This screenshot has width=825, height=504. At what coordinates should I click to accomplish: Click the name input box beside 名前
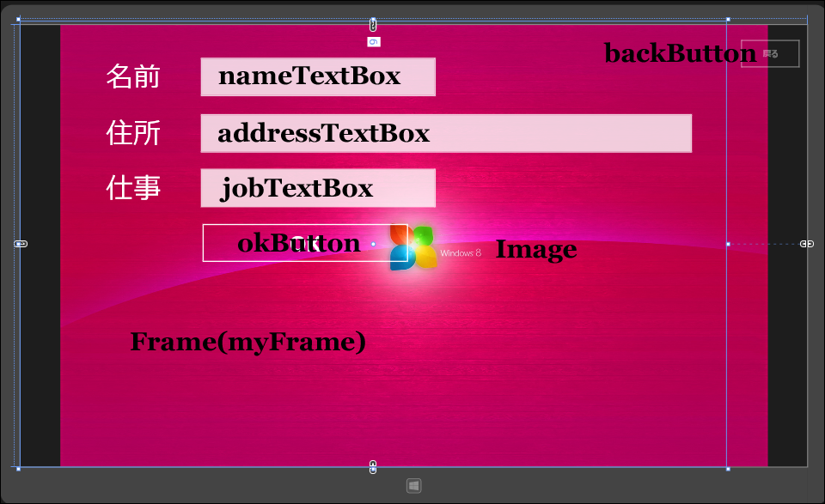point(318,76)
